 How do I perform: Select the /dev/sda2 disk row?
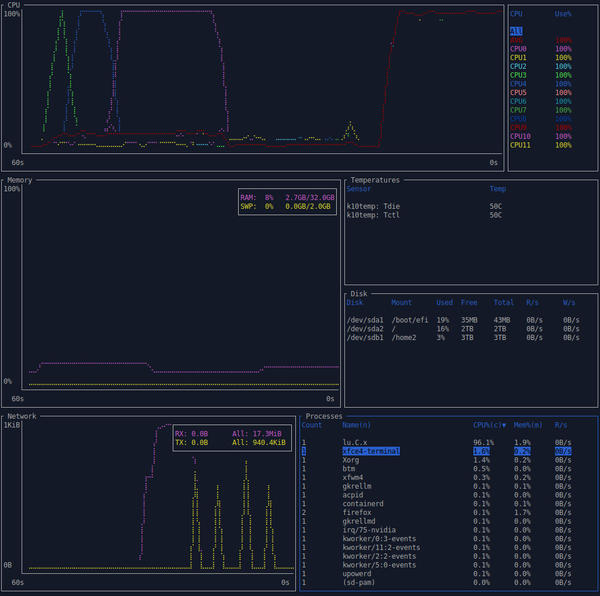click(463, 329)
